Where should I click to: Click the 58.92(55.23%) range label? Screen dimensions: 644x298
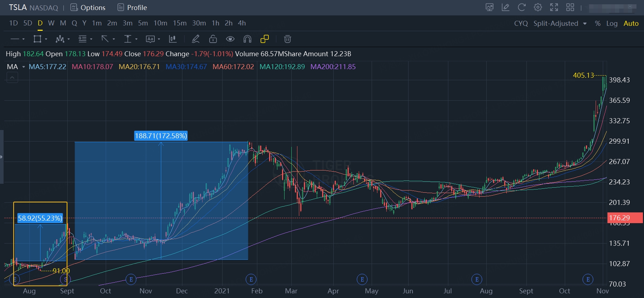tap(40, 218)
